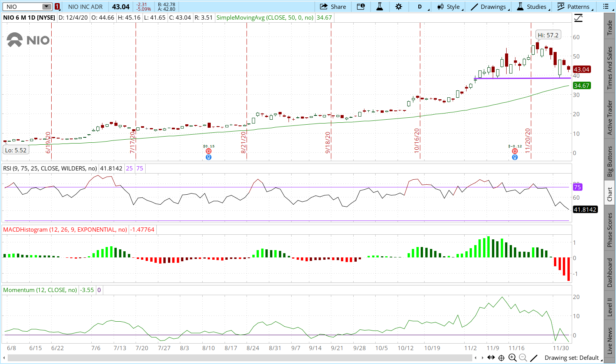616x364 pixels.
Task: Expand the NIO symbol dropdown arrow
Action: (x=46, y=7)
